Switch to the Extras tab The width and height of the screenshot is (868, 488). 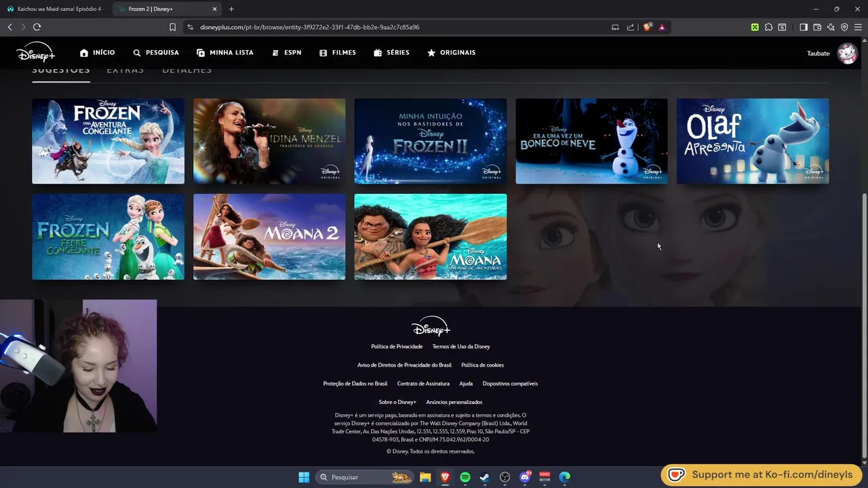point(125,70)
